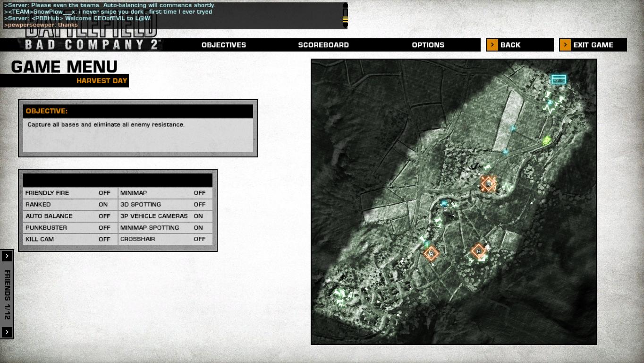Click the green vehicle icon on the map
Image resolution: width=644 pixels, height=363 pixels.
click(547, 140)
